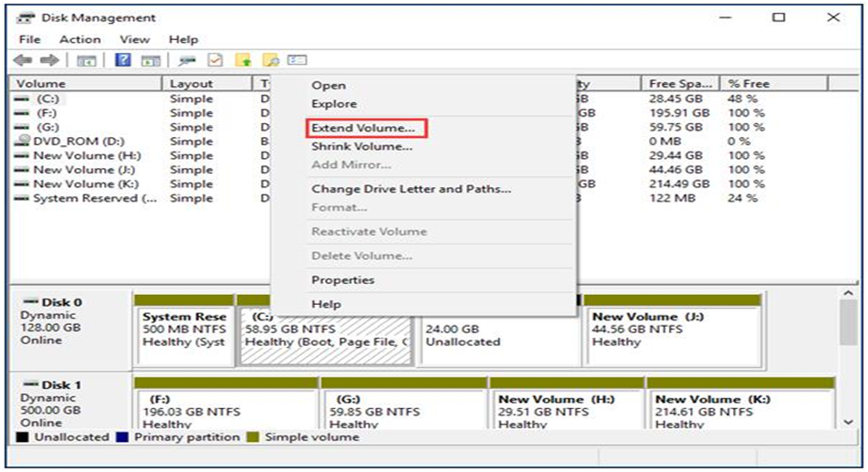Open the View menu
The height and width of the screenshot is (472, 868).
(134, 39)
